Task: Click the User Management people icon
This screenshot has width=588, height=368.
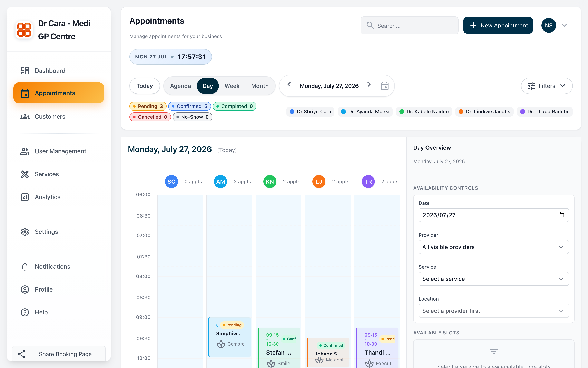Action: [25, 151]
